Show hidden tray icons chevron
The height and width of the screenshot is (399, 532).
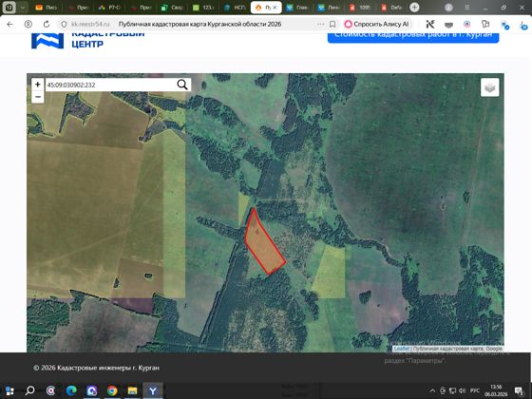[x=432, y=390]
